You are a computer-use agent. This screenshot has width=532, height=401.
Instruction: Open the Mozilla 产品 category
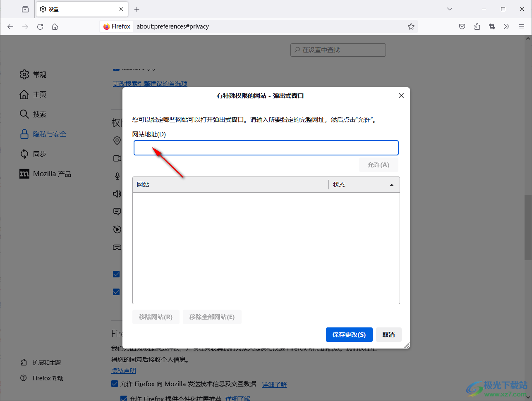point(46,174)
